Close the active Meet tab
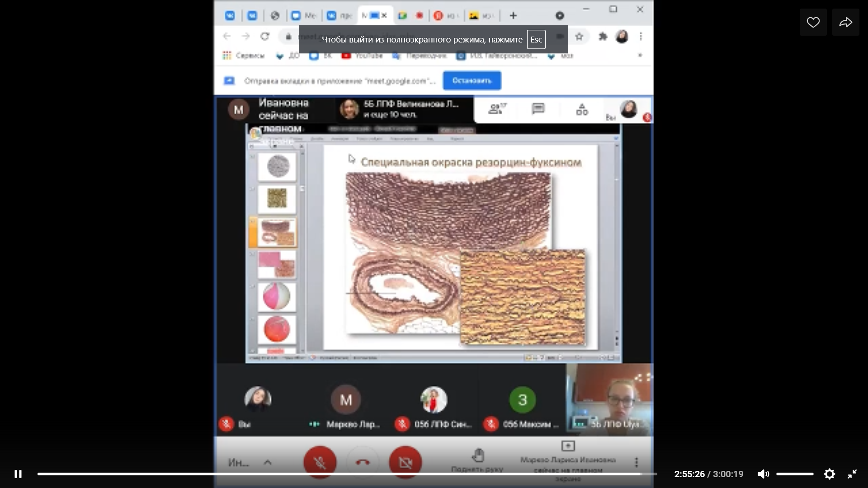Viewport: 868px width, 488px height. click(x=384, y=15)
